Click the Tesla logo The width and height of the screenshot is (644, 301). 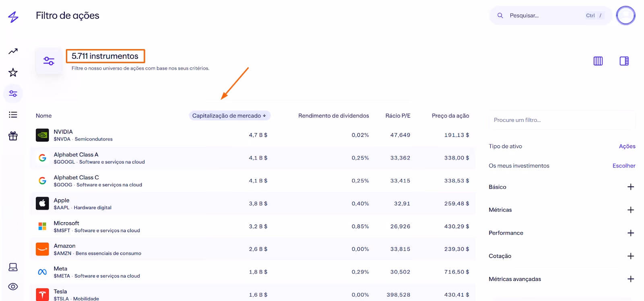pos(42,295)
